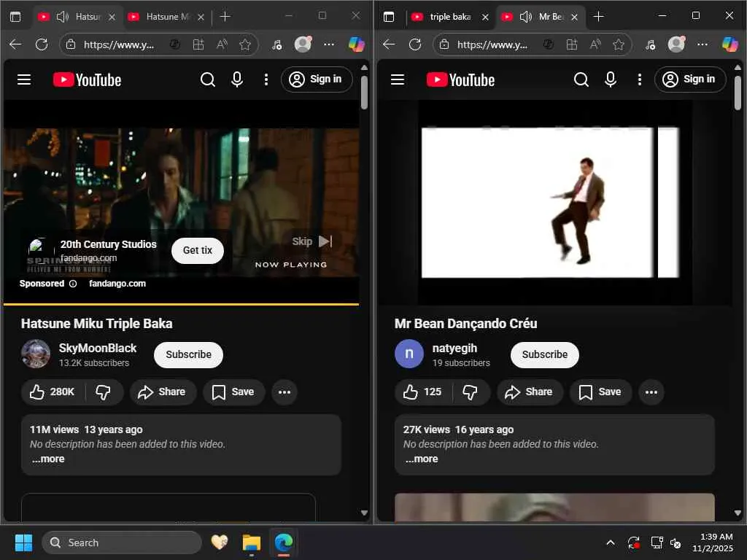Open YouTube settings kebab menu in left window
Screen dimensions: 747x560
tap(266, 79)
